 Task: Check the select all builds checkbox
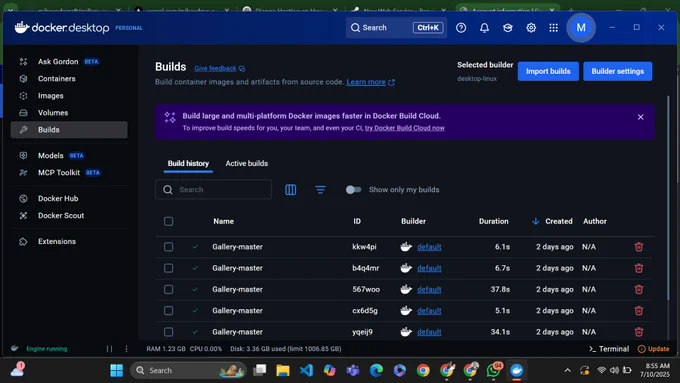[168, 221]
